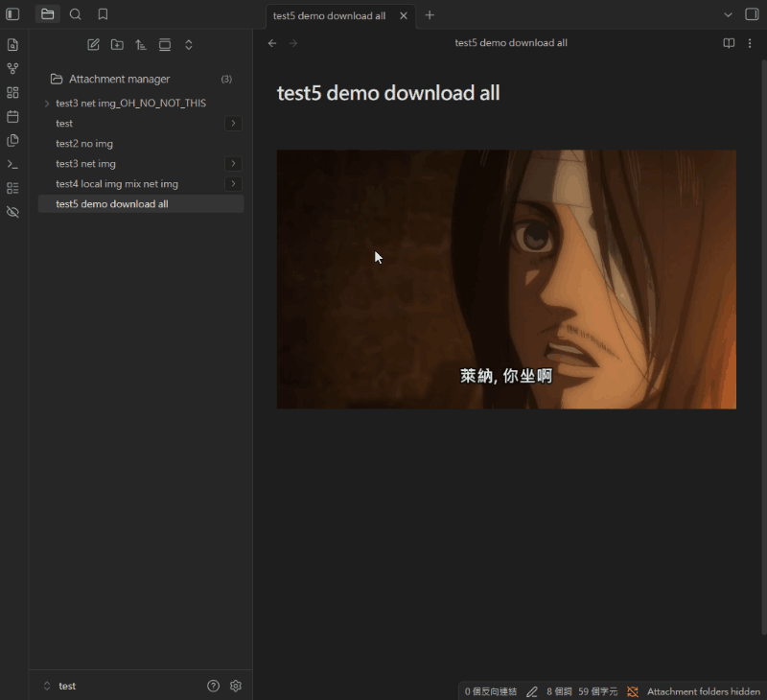Image resolution: width=767 pixels, height=700 pixels.
Task: Click the auto-reveal file icon
Action: (x=165, y=44)
